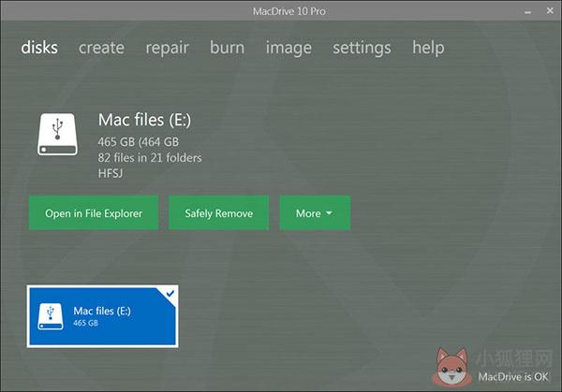
Task: Open the settings tab
Action: point(362,49)
